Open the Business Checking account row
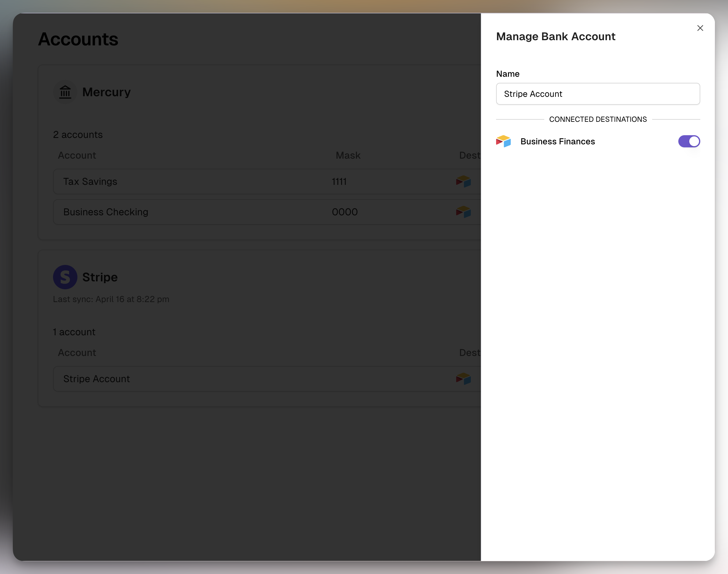 (105, 212)
